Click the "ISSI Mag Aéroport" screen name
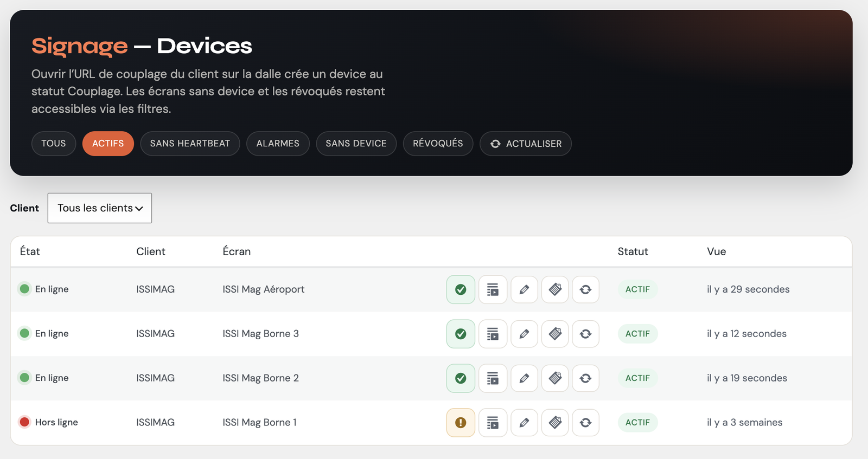This screenshot has height=459, width=868. [264, 289]
